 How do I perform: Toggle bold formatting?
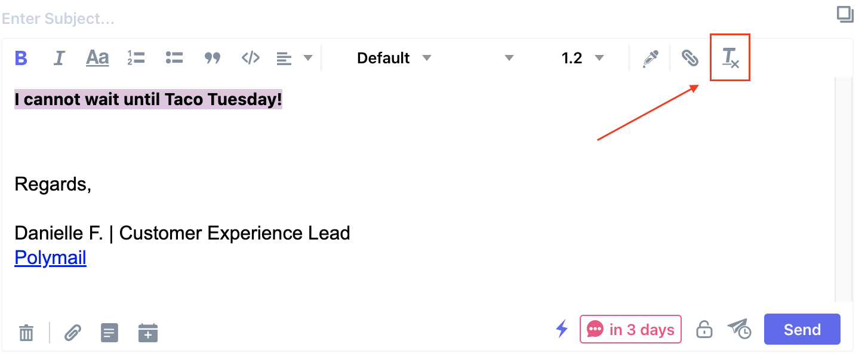coord(21,58)
